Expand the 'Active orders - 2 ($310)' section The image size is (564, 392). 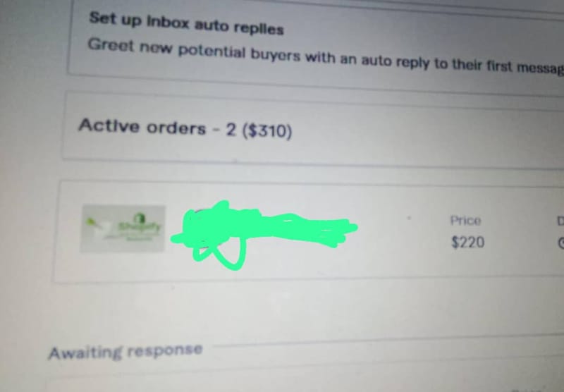click(313, 130)
